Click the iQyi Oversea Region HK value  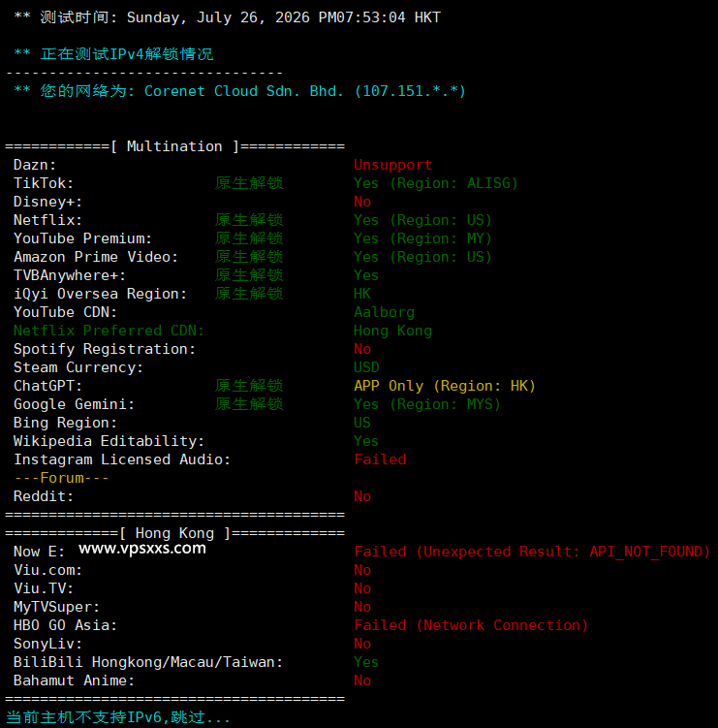[x=362, y=294]
